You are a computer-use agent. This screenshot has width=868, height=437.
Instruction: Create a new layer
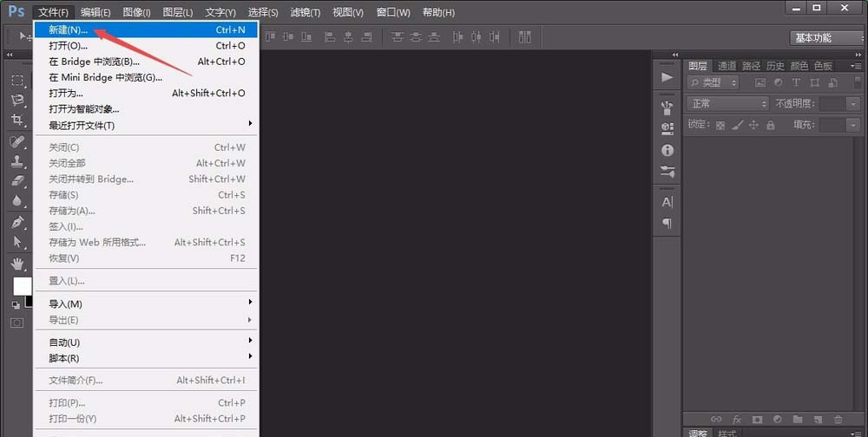click(x=819, y=420)
